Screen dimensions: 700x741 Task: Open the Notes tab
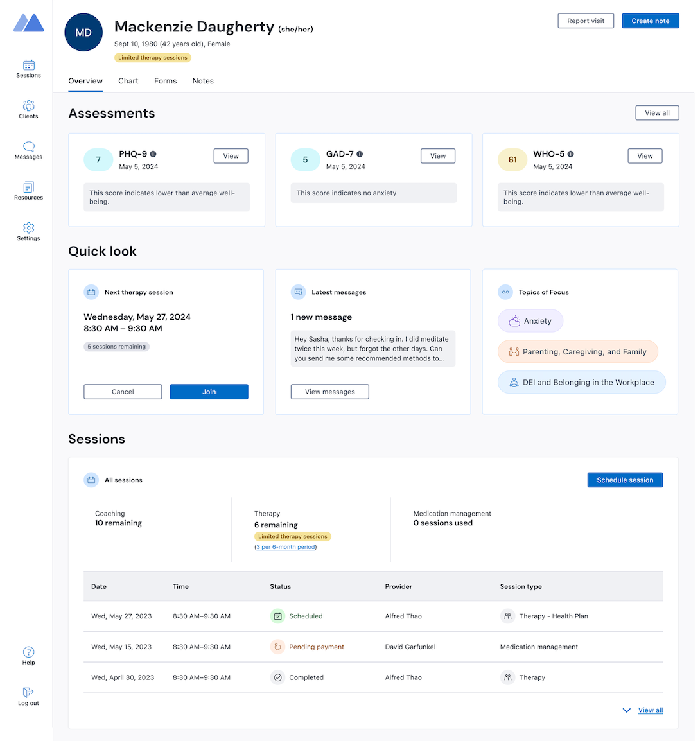coord(203,81)
